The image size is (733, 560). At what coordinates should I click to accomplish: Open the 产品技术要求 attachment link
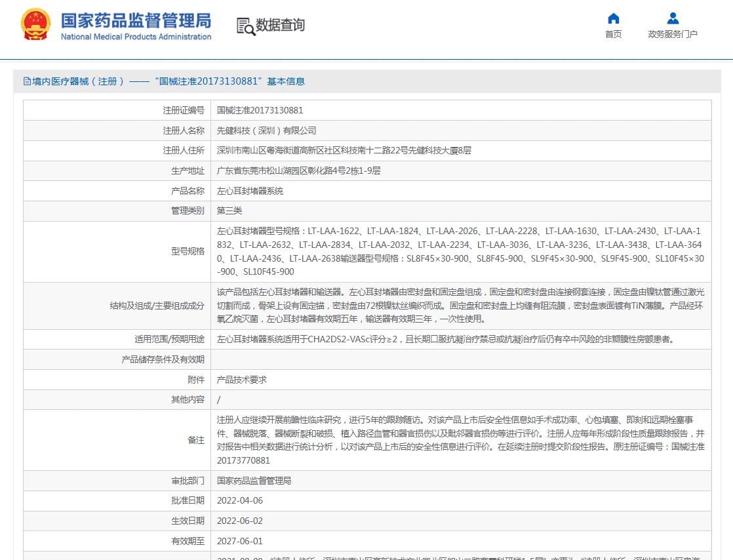click(x=242, y=380)
